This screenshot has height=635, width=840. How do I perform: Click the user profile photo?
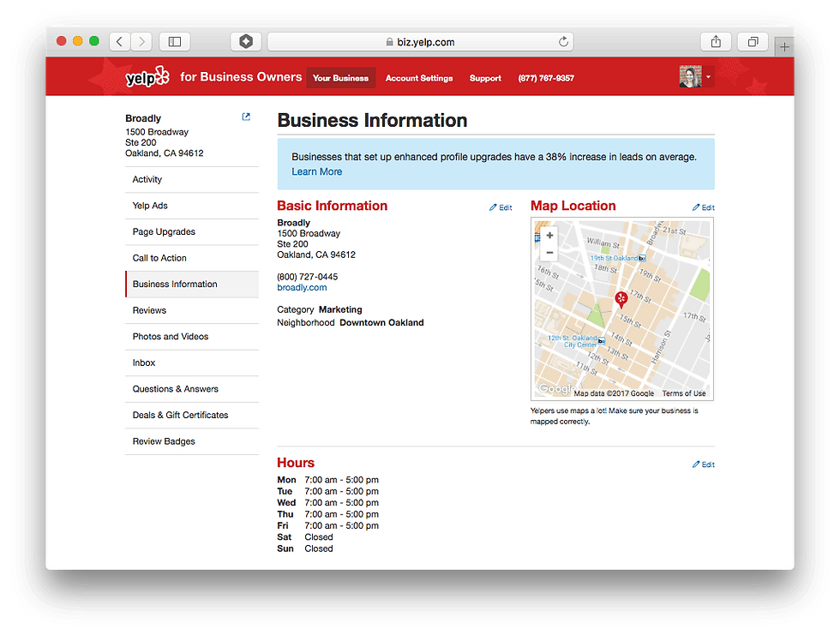pos(691,76)
